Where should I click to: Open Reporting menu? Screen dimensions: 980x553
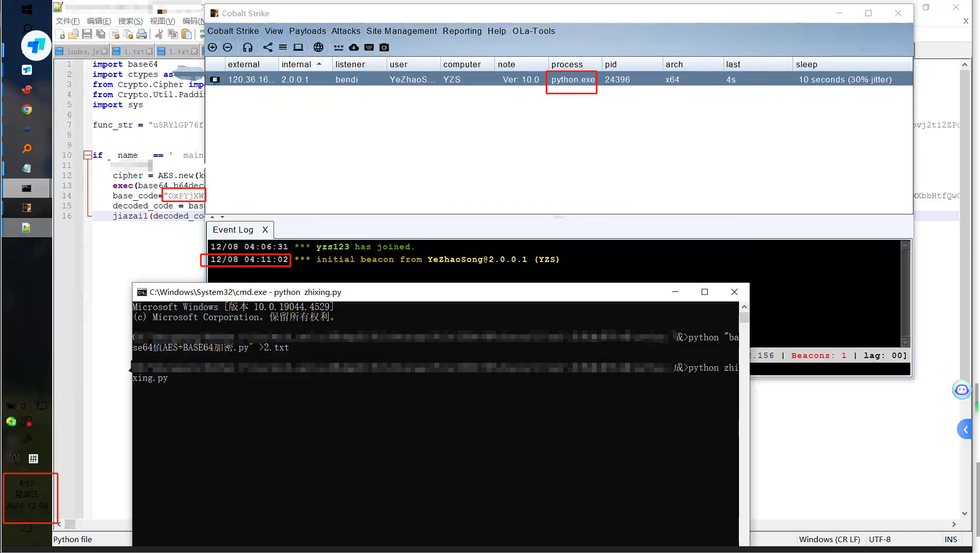(x=462, y=31)
